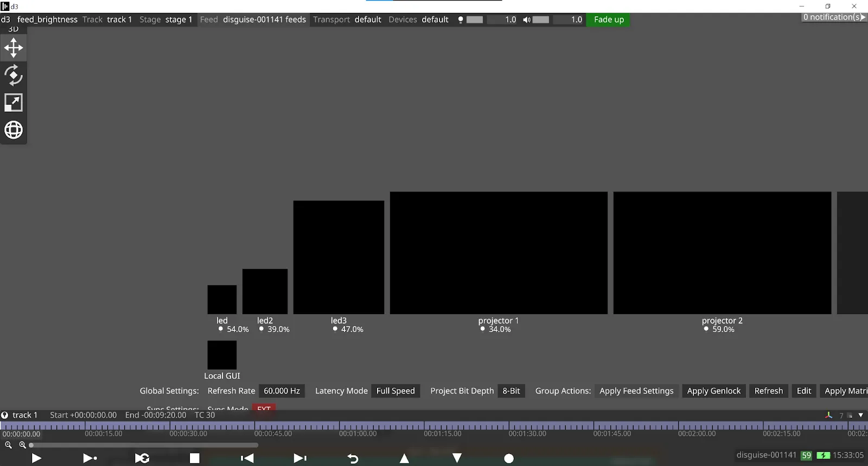Image resolution: width=868 pixels, height=466 pixels.
Task: Click the small layers icon beside number 7
Action: click(850, 416)
